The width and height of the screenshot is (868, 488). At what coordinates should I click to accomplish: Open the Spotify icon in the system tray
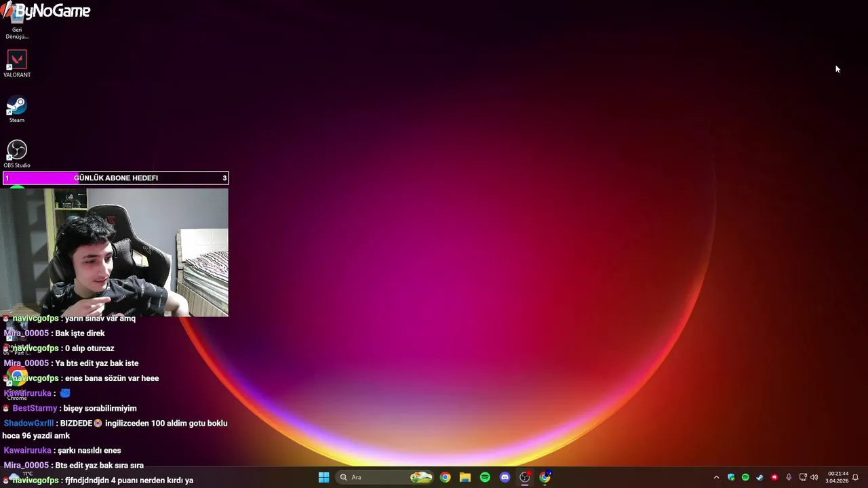(x=745, y=477)
